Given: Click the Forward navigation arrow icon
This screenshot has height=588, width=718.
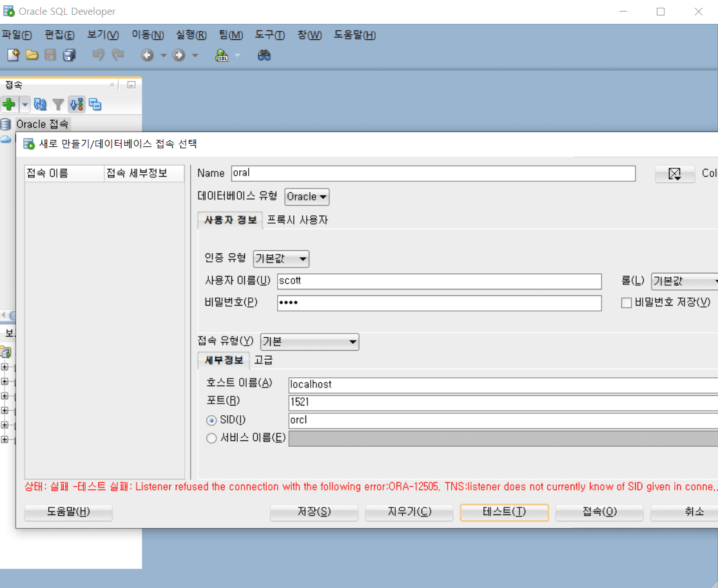Looking at the screenshot, I should pos(179,55).
